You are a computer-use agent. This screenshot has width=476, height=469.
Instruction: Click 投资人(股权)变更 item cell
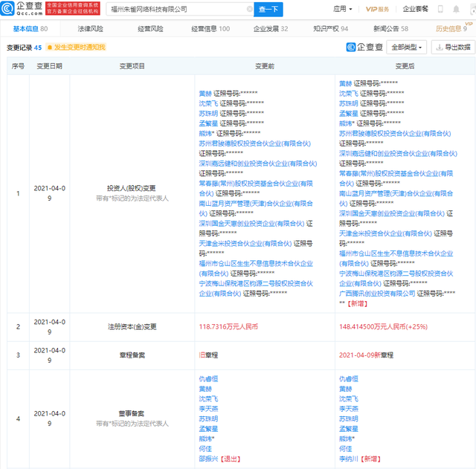tap(132, 188)
